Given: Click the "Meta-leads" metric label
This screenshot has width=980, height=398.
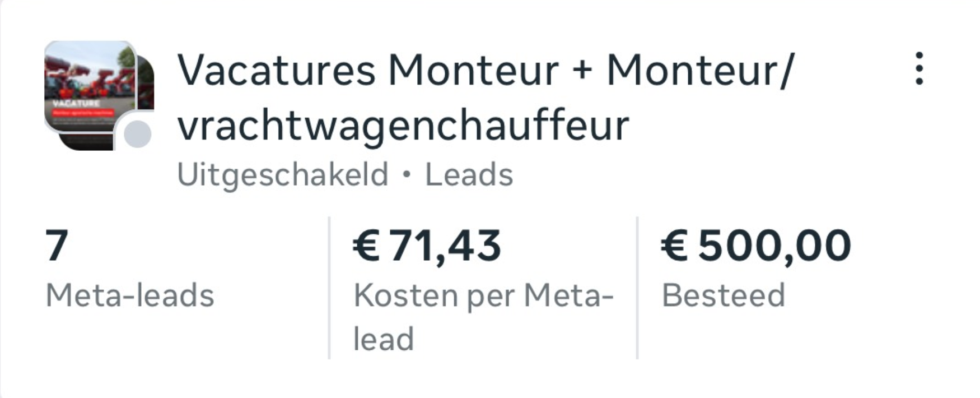Looking at the screenshot, I should tap(130, 295).
